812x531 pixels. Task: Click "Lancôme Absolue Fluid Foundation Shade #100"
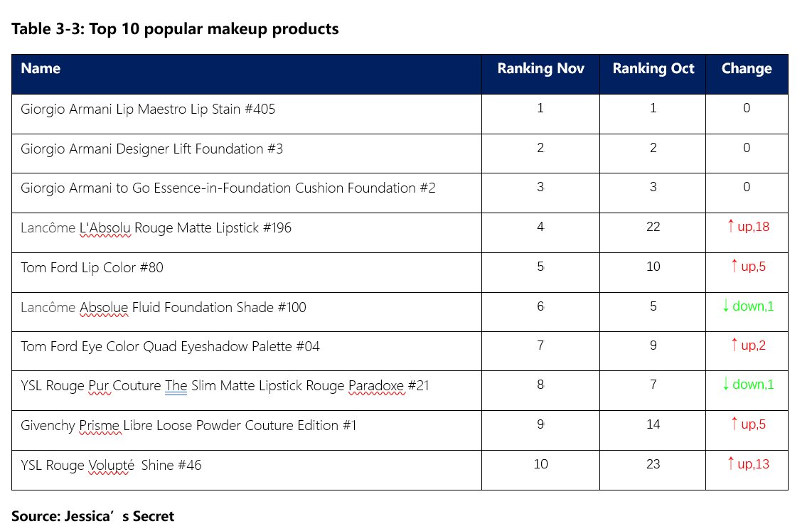pyautogui.click(x=163, y=307)
